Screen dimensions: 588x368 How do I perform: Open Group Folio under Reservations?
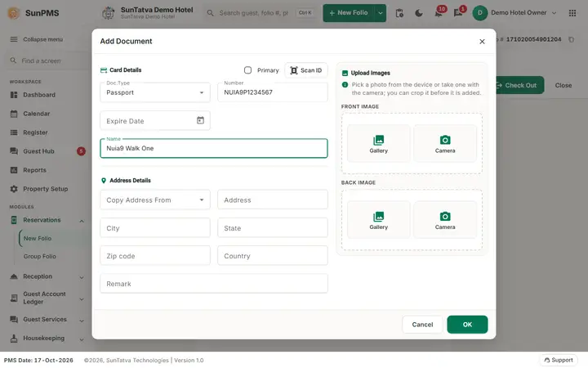coord(40,257)
